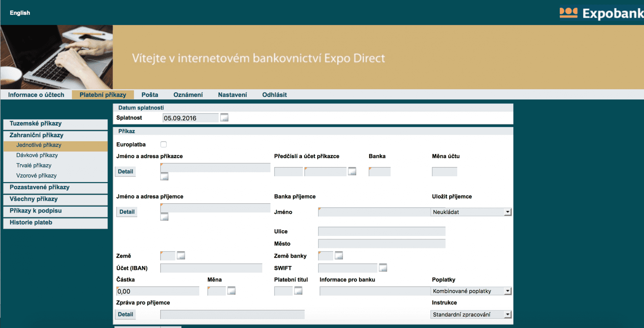
Task: Click the Částka amount field showing 0,00
Action: pos(158,291)
